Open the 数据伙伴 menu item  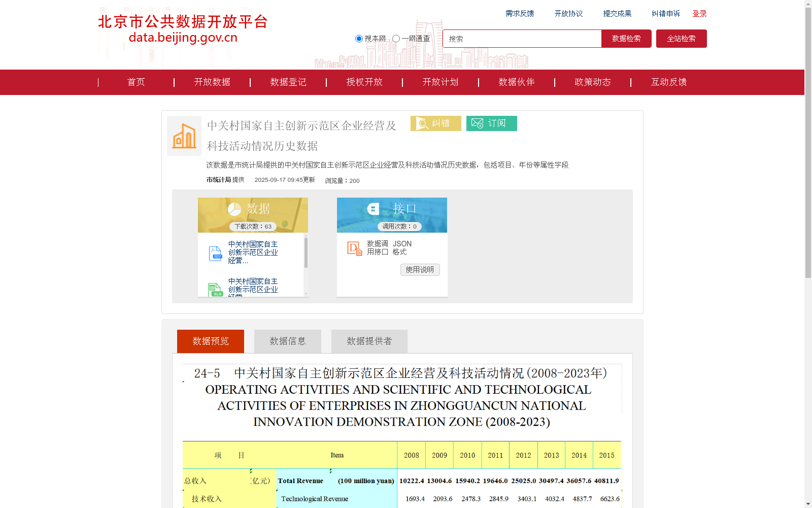517,82
